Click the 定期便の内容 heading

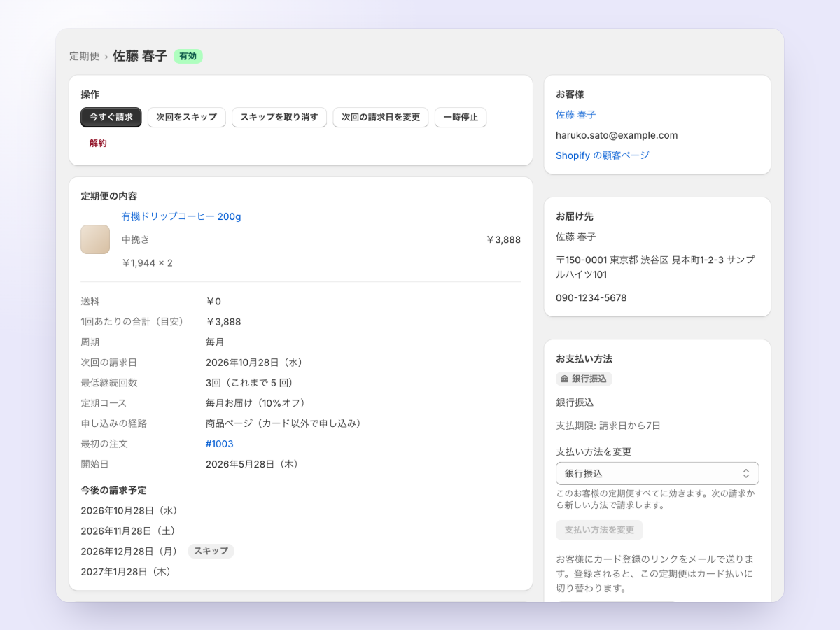pyautogui.click(x=109, y=197)
